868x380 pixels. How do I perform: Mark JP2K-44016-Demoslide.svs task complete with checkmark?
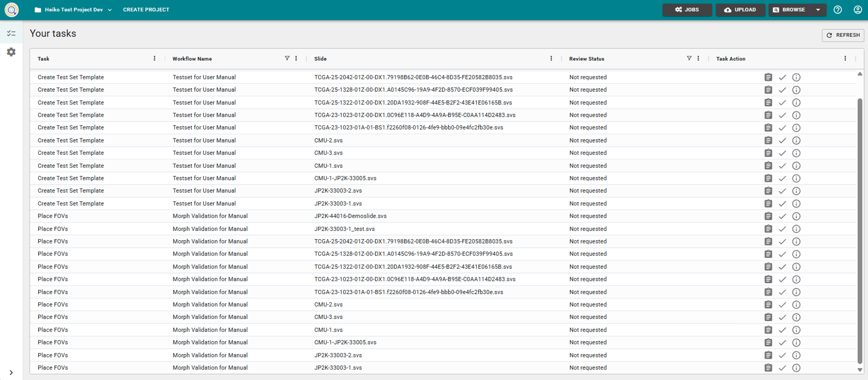coord(782,216)
